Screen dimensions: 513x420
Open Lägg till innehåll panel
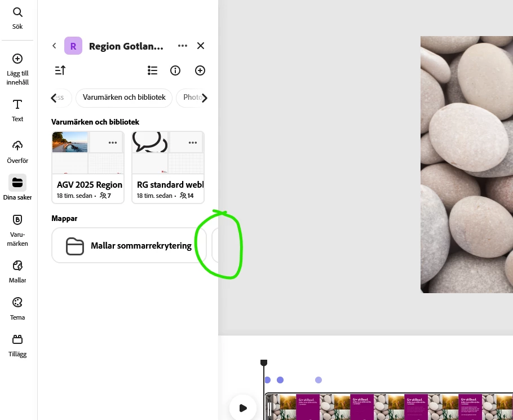(17, 69)
